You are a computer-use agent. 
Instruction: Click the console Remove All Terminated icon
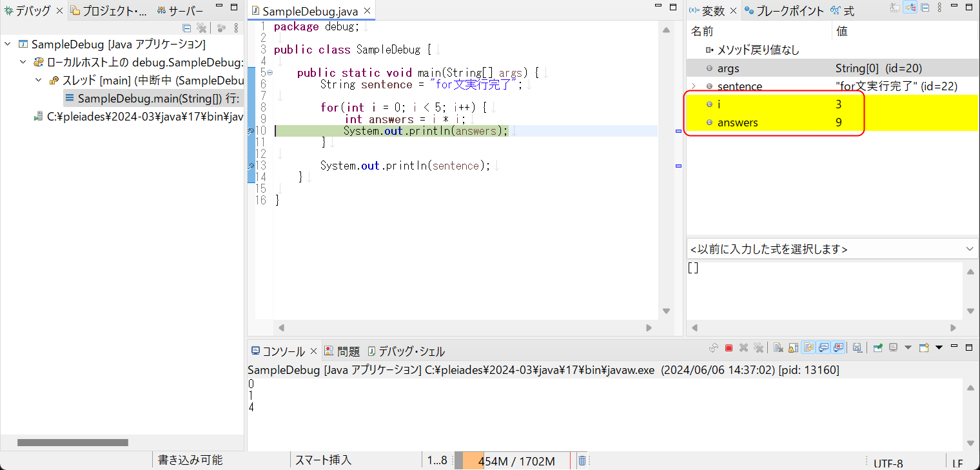(x=758, y=348)
